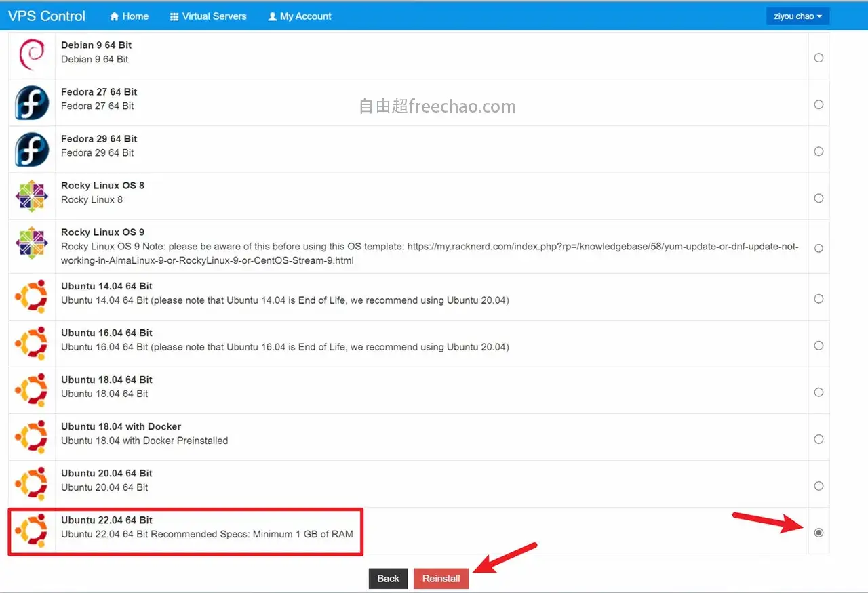Image resolution: width=868 pixels, height=593 pixels.
Task: Click the Rocky Linux OS 9 logo
Action: pyautogui.click(x=32, y=243)
